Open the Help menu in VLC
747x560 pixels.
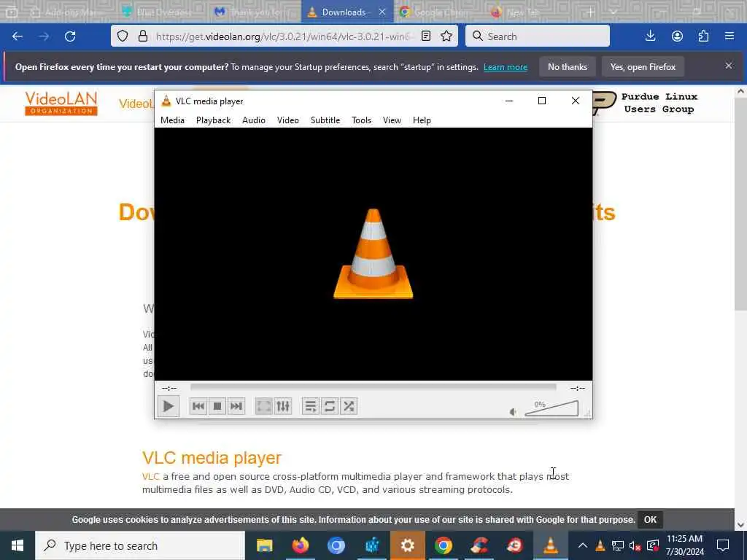pos(422,120)
